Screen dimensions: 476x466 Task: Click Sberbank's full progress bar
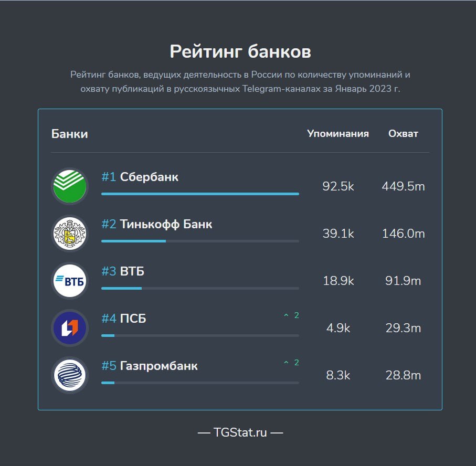click(200, 194)
